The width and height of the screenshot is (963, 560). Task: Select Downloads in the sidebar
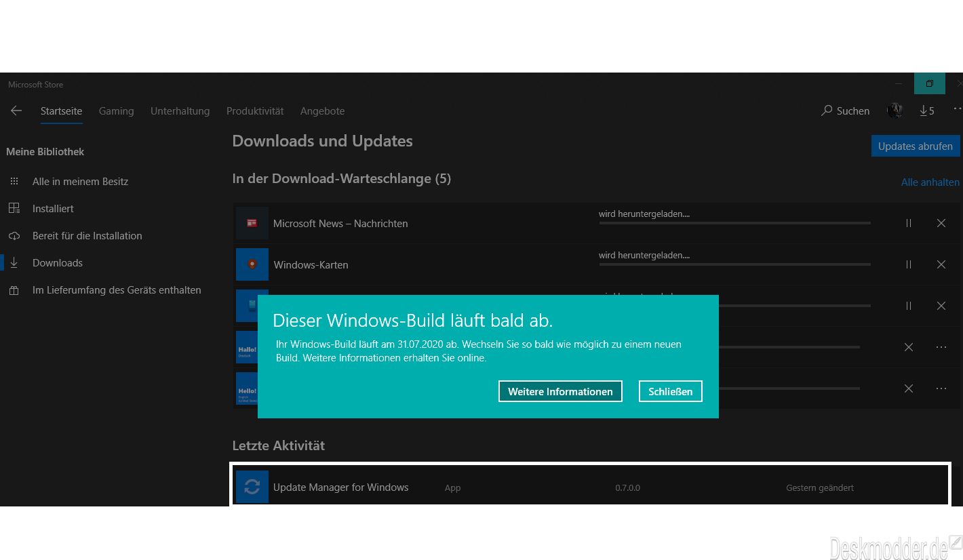pyautogui.click(x=58, y=263)
